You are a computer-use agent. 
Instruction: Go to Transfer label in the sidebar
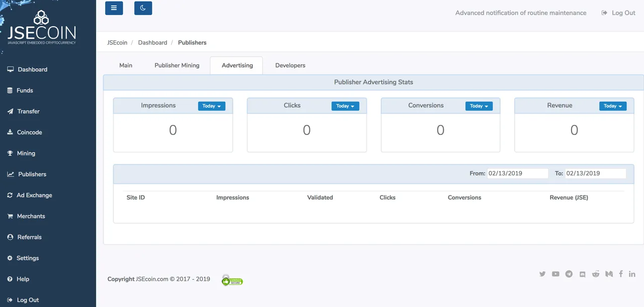coord(29,112)
